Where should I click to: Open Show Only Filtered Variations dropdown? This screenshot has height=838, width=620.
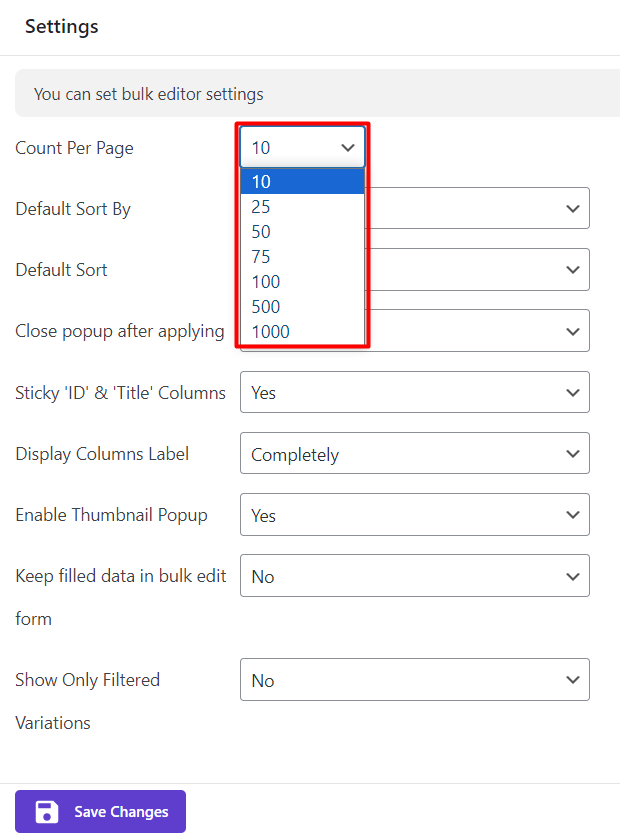[x=414, y=680]
